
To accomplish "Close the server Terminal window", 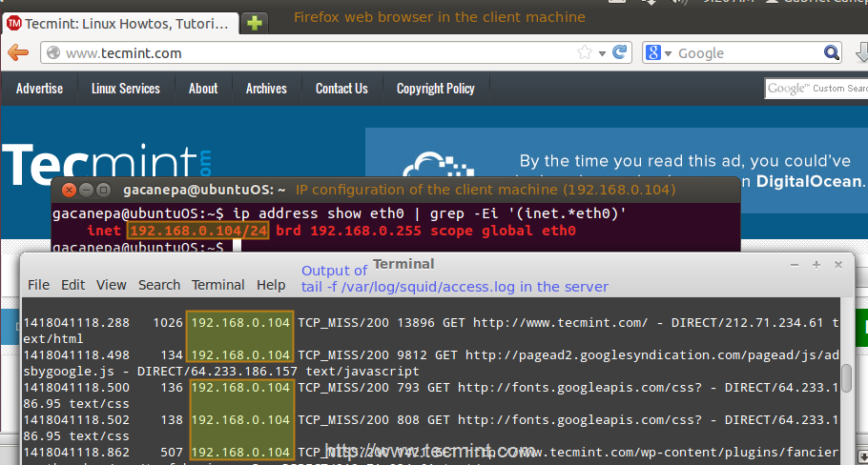I will 838,265.
